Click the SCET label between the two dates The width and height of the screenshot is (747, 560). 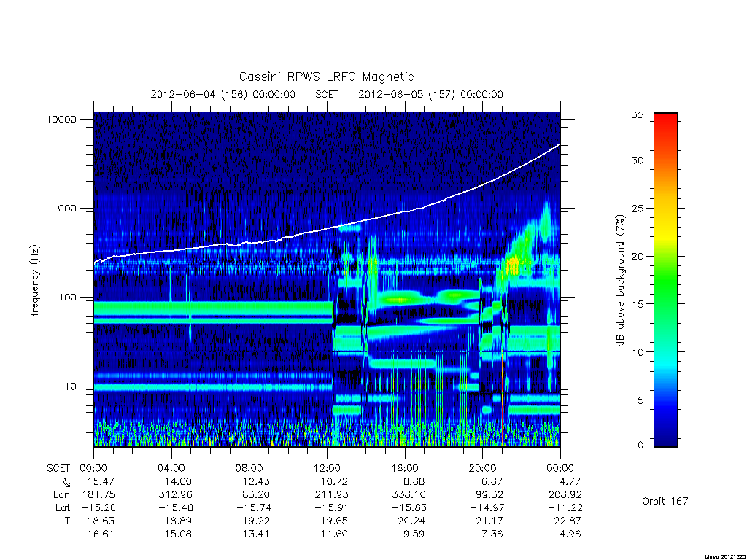(327, 94)
